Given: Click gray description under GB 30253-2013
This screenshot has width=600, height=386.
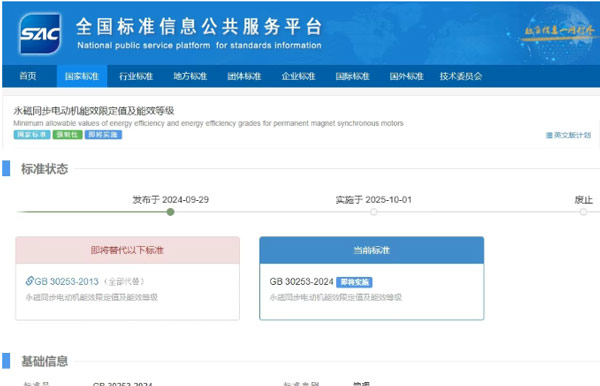Looking at the screenshot, I should [91, 297].
